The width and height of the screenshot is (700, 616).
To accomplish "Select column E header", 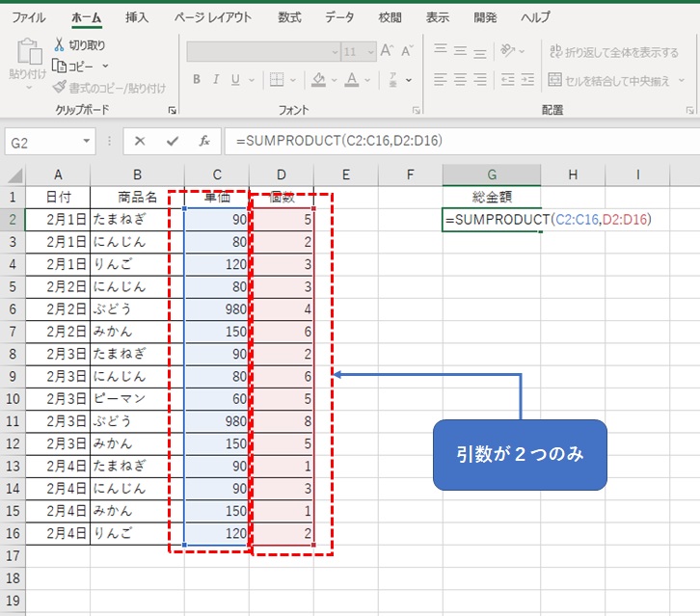I will tap(346, 174).
